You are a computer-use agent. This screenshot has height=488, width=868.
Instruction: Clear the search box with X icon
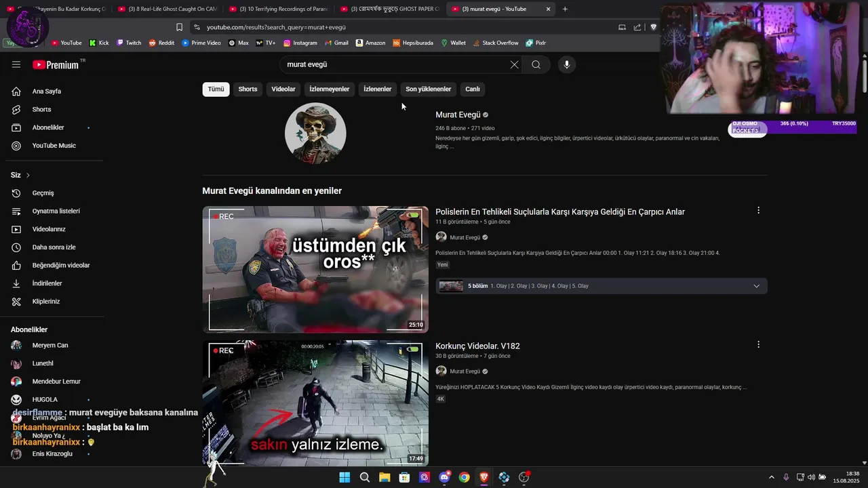point(514,64)
